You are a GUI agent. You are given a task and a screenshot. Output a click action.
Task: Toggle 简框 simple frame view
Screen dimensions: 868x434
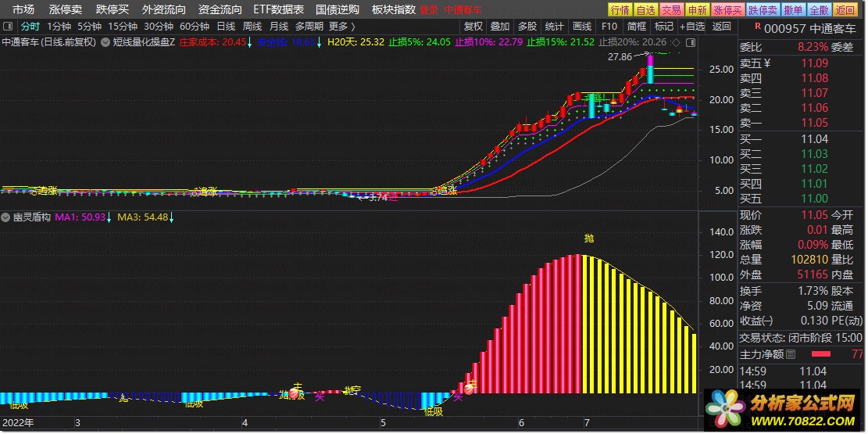tap(637, 26)
